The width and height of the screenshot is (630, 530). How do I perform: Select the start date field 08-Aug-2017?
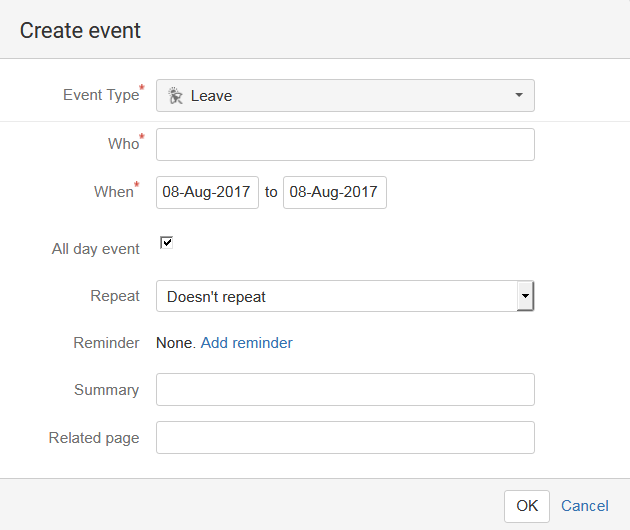(x=207, y=192)
